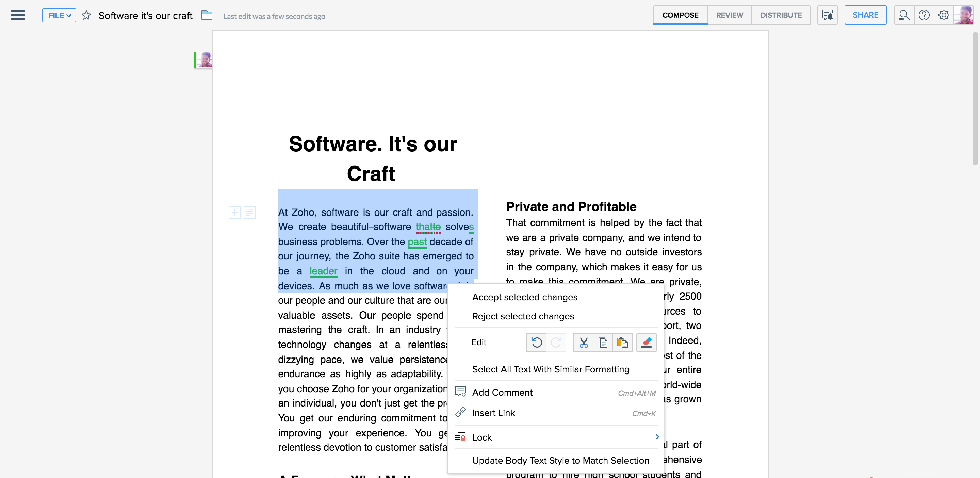Open the settings gear icon
980x478 pixels.
coord(944,15)
